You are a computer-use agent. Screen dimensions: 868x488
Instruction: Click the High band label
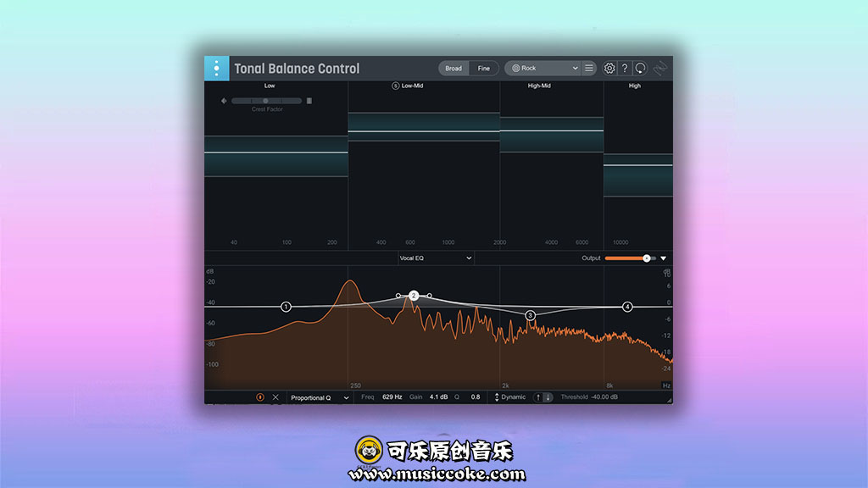634,86
